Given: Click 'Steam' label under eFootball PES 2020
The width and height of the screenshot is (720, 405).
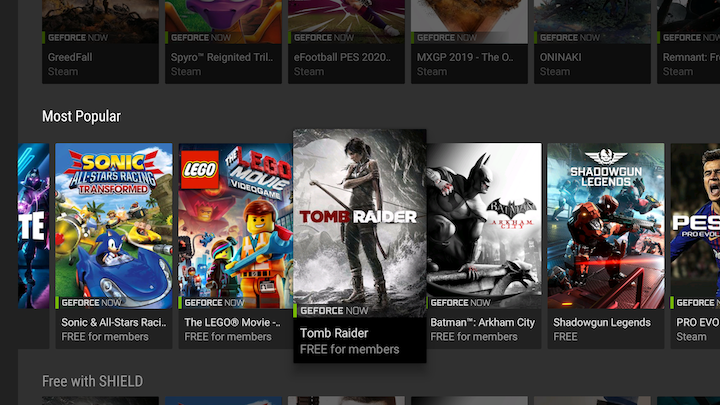Looking at the screenshot, I should tap(309, 72).
